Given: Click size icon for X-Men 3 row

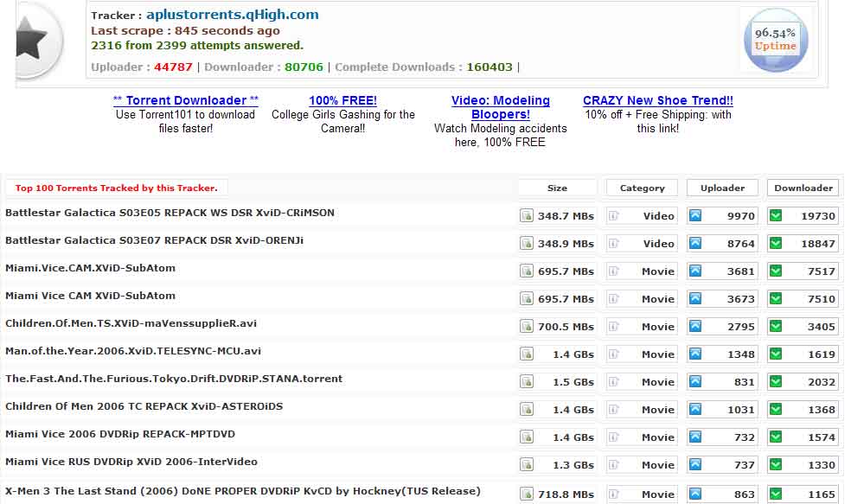Looking at the screenshot, I should 527,494.
